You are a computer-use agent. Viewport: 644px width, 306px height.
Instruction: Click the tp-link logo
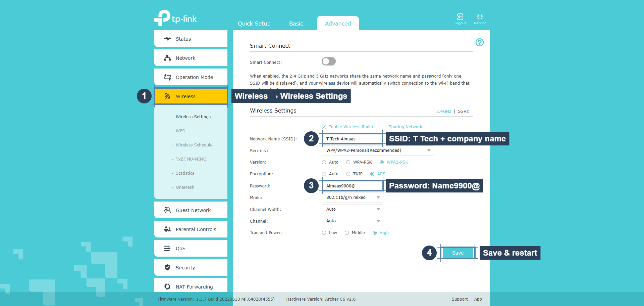click(x=175, y=18)
